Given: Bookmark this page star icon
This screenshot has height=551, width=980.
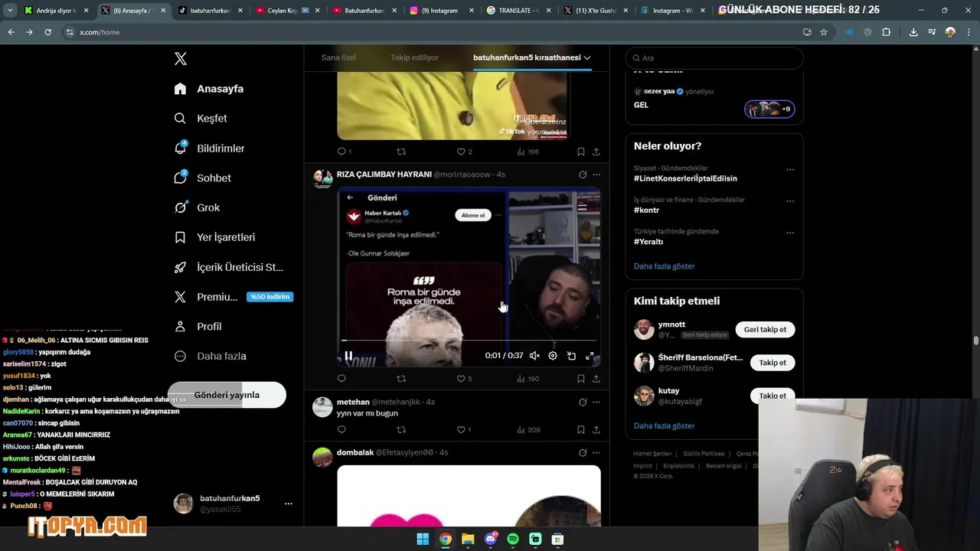Looking at the screenshot, I should [824, 32].
